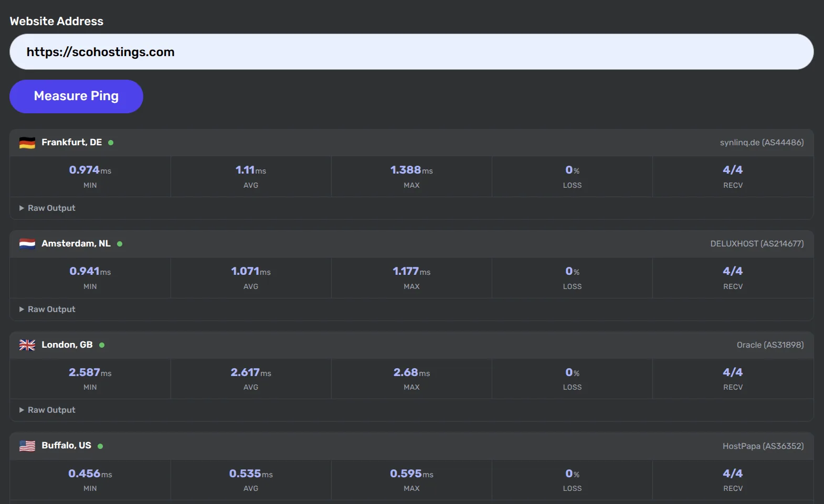Select the Frankfurt, DE location title
Image resolution: width=824 pixels, height=504 pixels.
(x=72, y=142)
